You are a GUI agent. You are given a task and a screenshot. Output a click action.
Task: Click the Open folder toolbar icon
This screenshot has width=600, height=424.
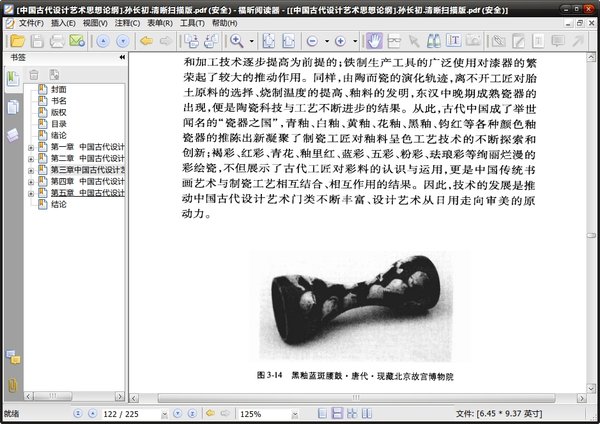click(x=17, y=41)
